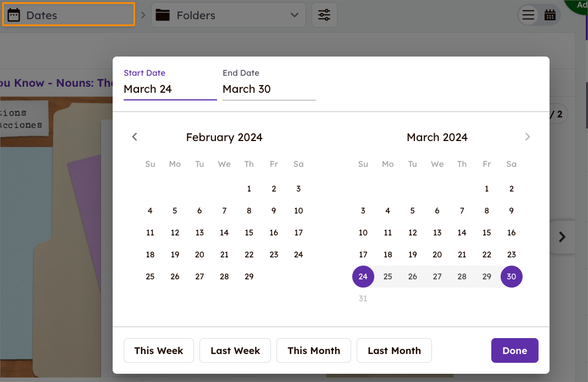588x382 pixels.
Task: Pick March 27 in calendar
Action: point(437,277)
